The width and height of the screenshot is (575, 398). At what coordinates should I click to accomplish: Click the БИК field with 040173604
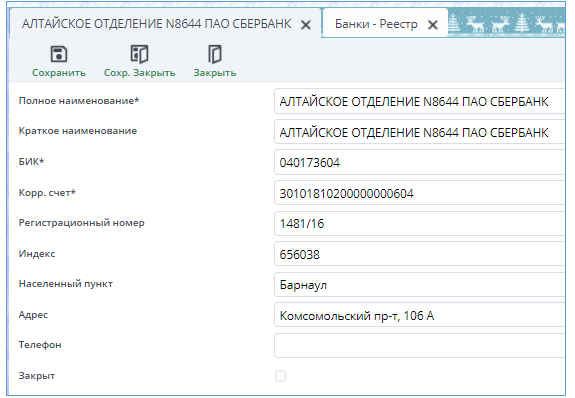click(420, 162)
